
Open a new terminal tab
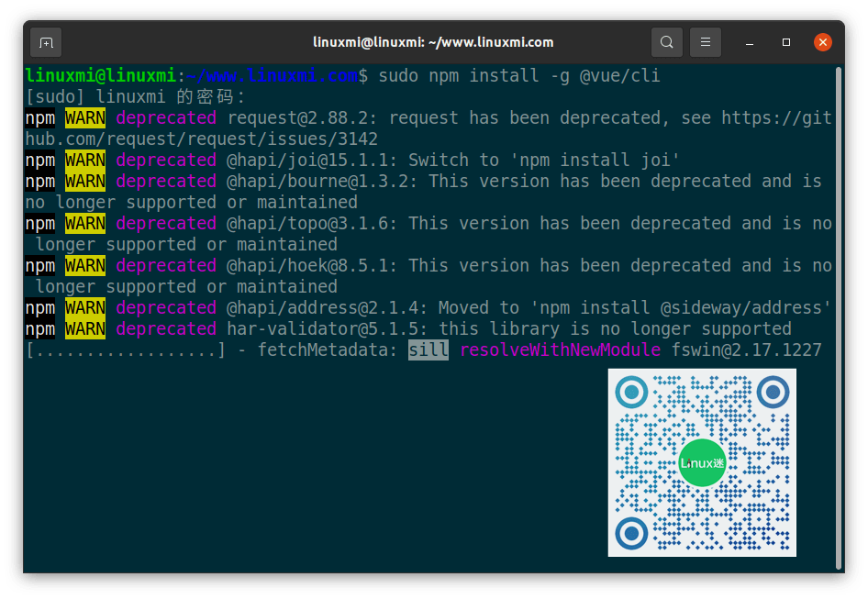(46, 42)
